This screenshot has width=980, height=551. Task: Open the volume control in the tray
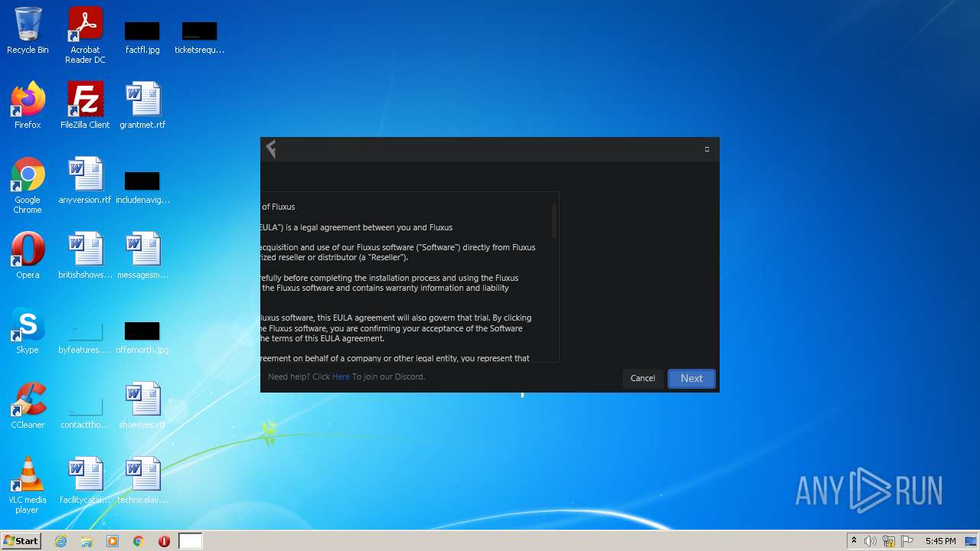[871, 541]
